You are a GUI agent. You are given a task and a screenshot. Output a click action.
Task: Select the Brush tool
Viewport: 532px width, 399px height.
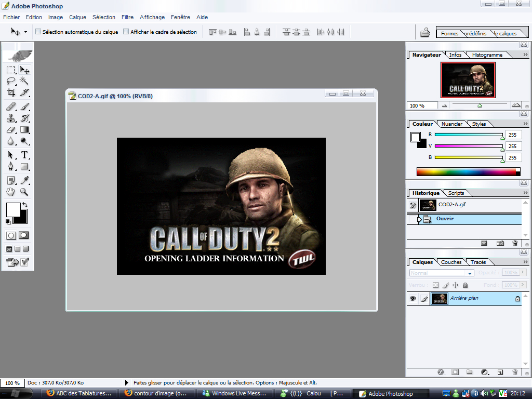coord(24,107)
